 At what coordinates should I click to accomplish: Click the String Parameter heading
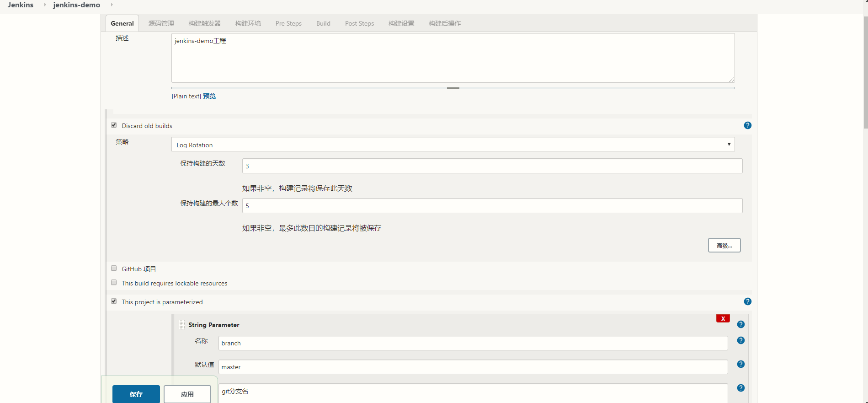pyautogui.click(x=213, y=325)
